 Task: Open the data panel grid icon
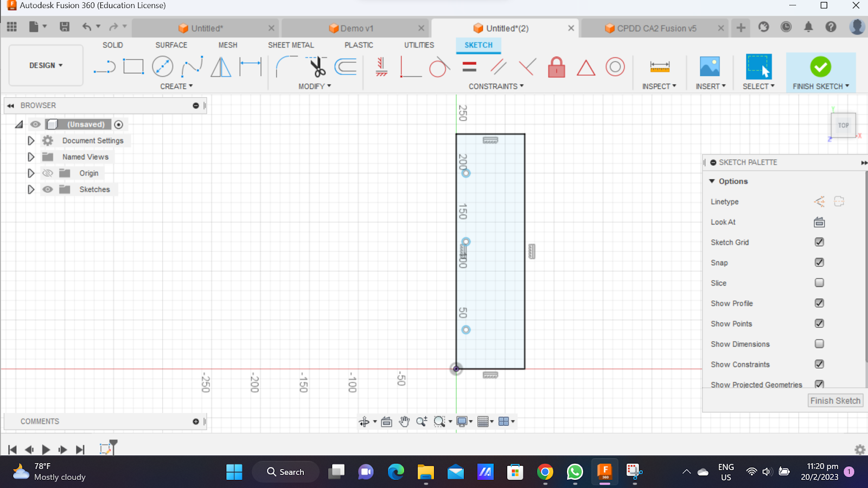click(x=12, y=27)
